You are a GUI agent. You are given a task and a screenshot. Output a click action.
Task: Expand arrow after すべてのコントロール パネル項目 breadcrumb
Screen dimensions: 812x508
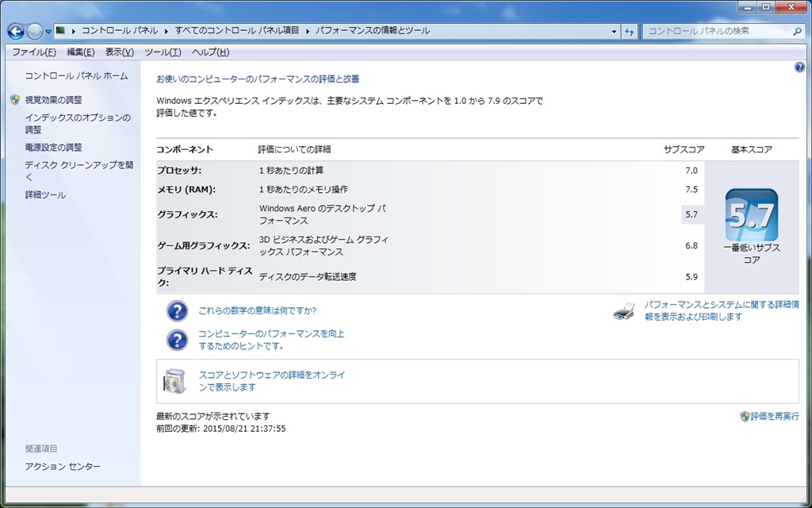point(308,31)
